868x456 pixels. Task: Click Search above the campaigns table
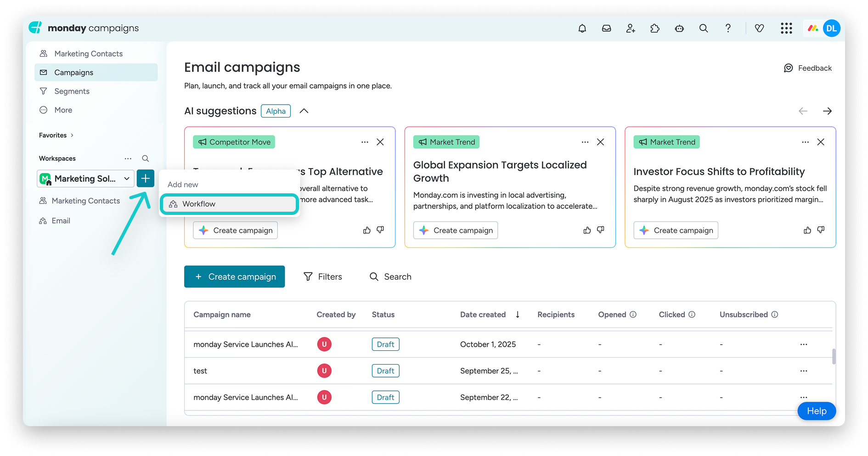391,277
